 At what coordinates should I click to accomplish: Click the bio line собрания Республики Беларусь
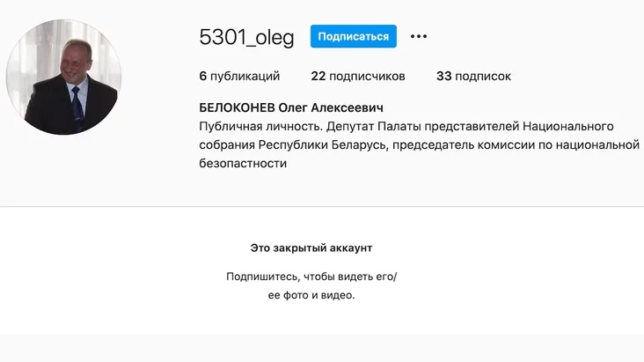tap(294, 144)
